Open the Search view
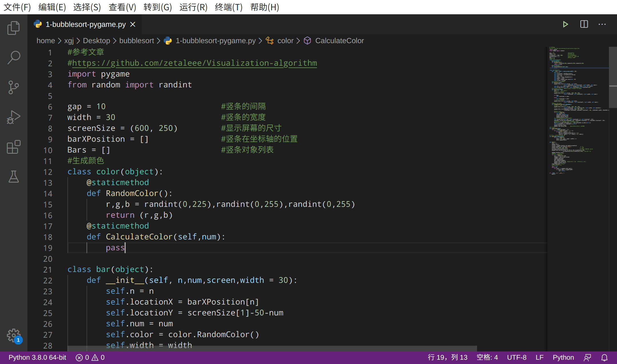The height and width of the screenshot is (364, 617). tap(13, 57)
